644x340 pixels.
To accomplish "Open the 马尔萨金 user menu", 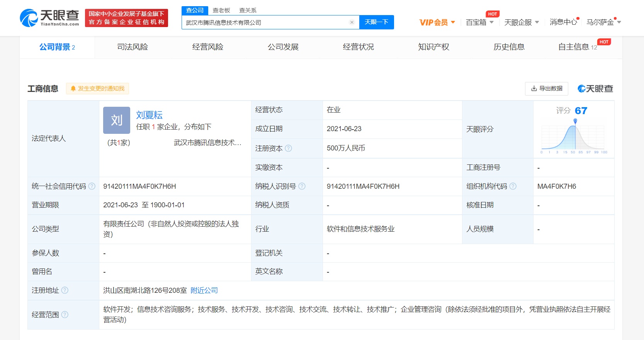I will [x=603, y=22].
